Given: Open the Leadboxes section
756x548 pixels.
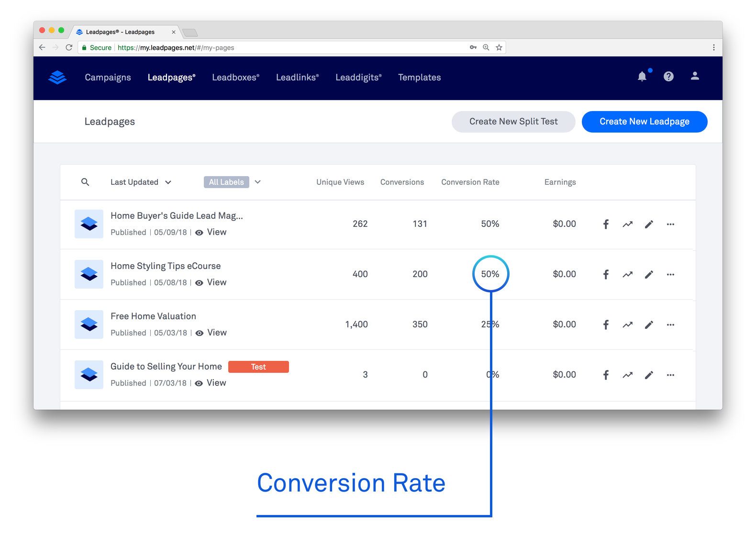Looking at the screenshot, I should coord(236,78).
